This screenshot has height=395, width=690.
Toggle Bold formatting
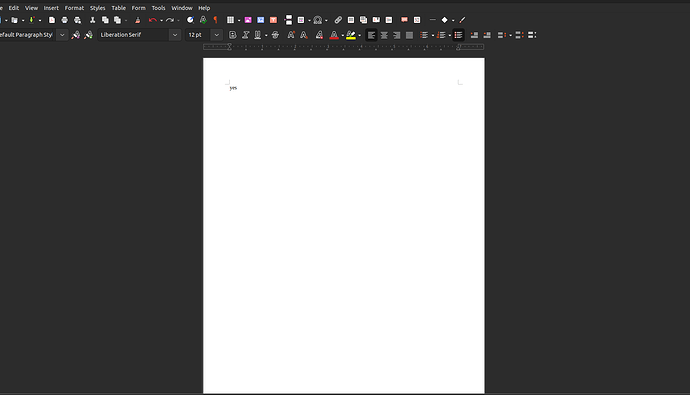tap(233, 35)
